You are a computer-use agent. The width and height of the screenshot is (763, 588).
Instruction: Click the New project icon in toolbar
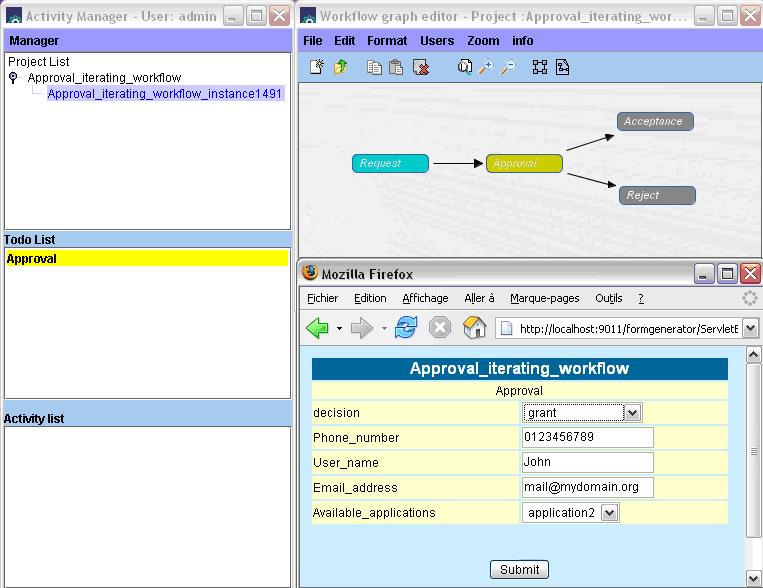(316, 67)
